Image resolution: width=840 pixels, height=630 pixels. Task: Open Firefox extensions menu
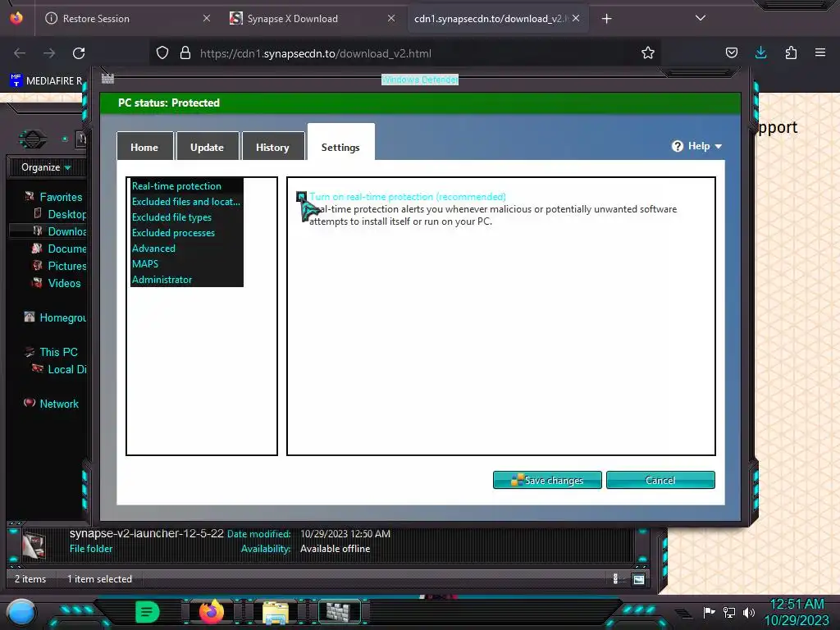pyautogui.click(x=791, y=52)
